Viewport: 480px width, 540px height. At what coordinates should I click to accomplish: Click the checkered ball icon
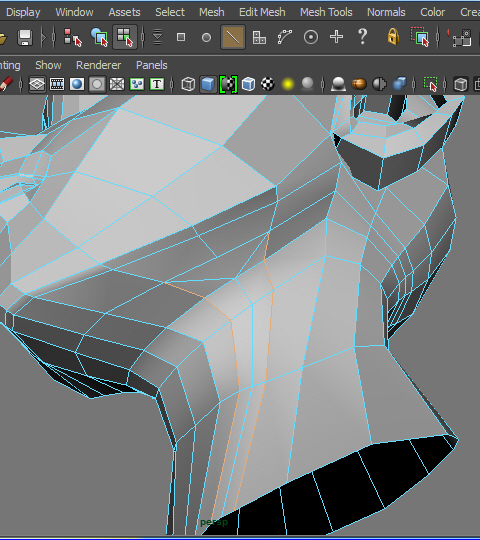click(x=268, y=84)
